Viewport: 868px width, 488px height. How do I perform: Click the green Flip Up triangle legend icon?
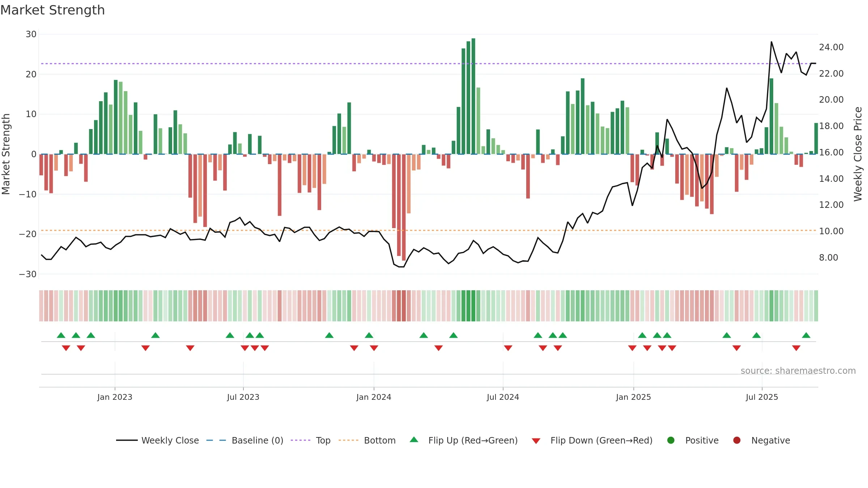414,440
